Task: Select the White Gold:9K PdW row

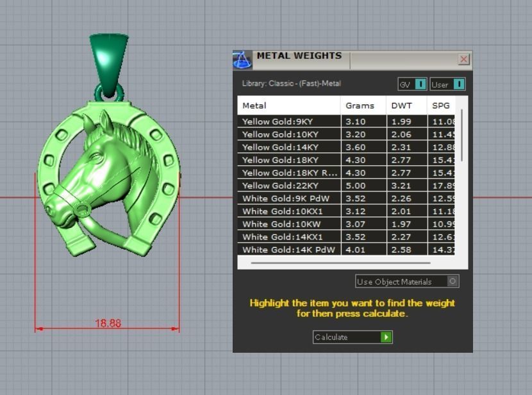Action: pyautogui.click(x=346, y=198)
